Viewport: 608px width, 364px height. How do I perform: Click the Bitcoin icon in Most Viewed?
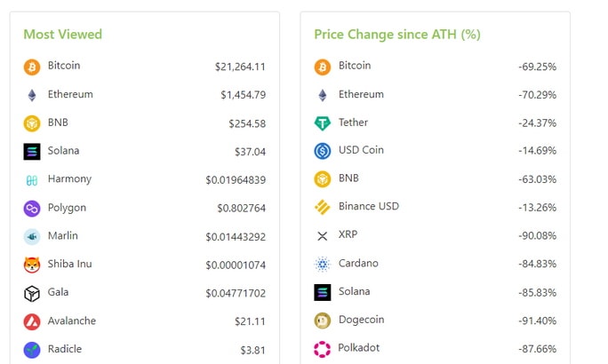[32, 67]
